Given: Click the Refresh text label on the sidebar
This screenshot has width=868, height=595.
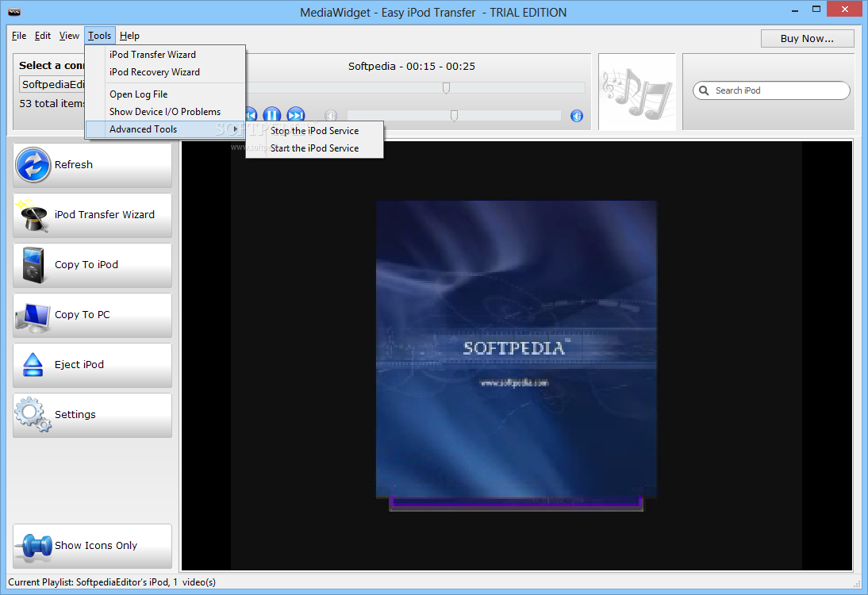Looking at the screenshot, I should coord(74,164).
